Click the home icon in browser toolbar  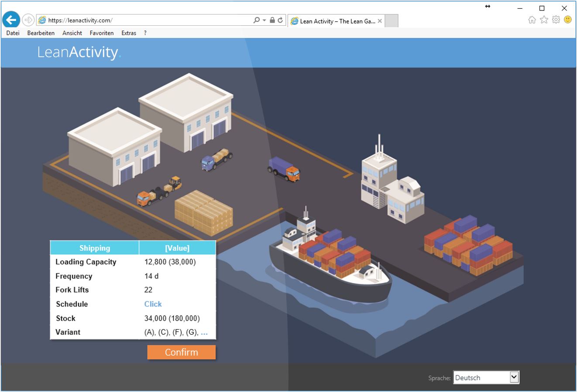[x=532, y=20]
